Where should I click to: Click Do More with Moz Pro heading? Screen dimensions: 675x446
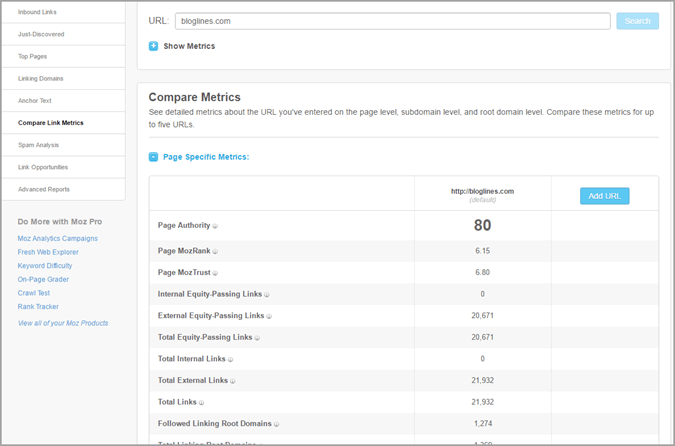(60, 222)
